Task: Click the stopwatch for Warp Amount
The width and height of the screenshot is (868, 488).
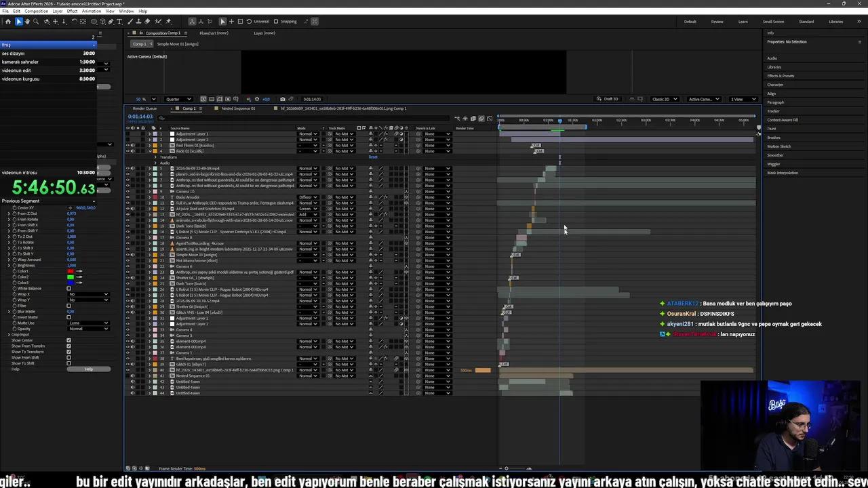Action: (x=14, y=260)
